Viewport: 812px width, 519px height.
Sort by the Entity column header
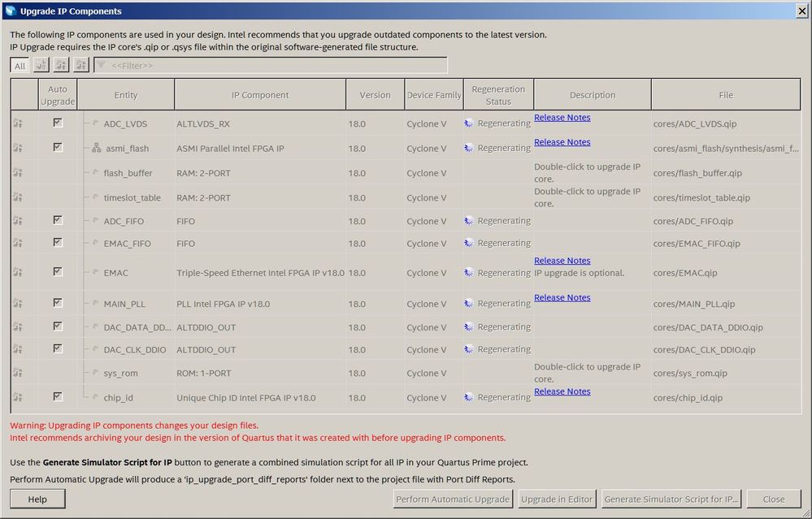126,95
